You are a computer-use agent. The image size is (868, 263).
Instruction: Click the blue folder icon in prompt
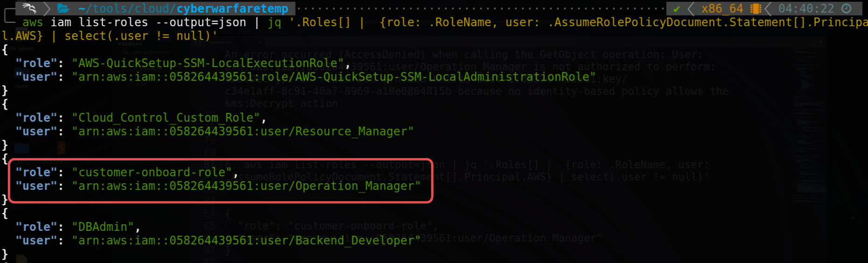(63, 8)
